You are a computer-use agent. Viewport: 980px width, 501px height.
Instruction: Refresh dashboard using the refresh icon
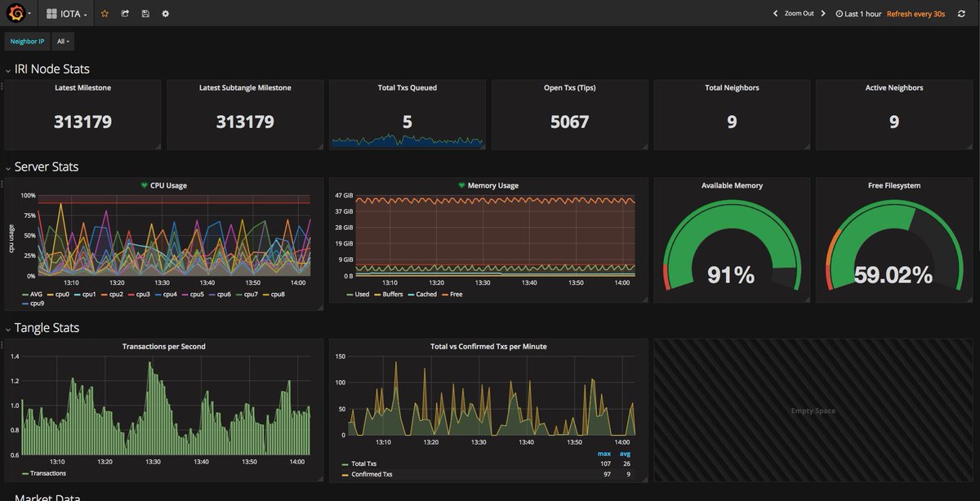pos(961,14)
